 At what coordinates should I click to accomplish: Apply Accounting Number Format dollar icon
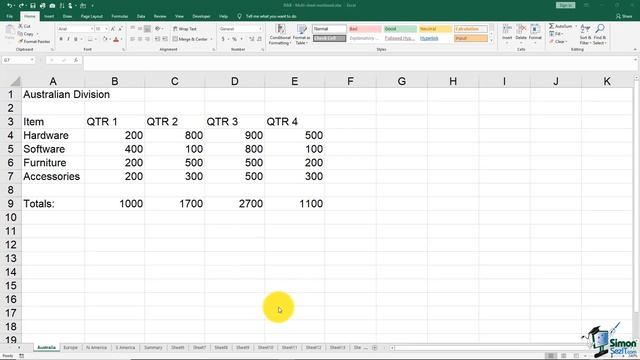pyautogui.click(x=223, y=39)
